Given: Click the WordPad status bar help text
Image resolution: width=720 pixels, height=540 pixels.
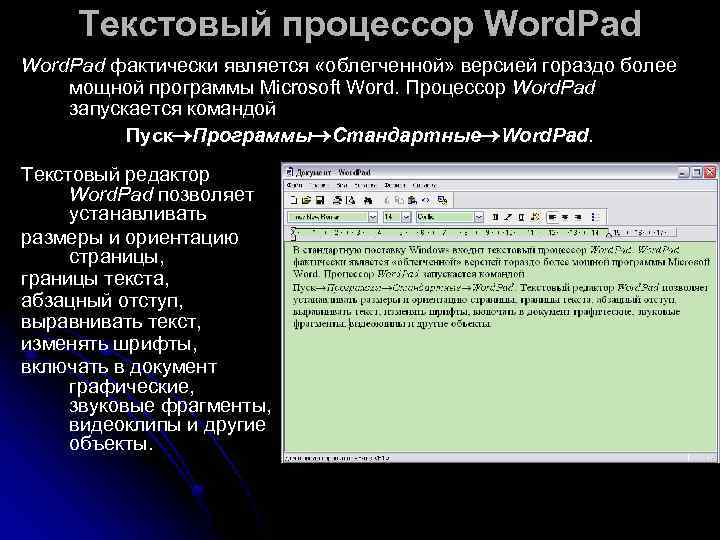Looking at the screenshot, I should point(338,458).
